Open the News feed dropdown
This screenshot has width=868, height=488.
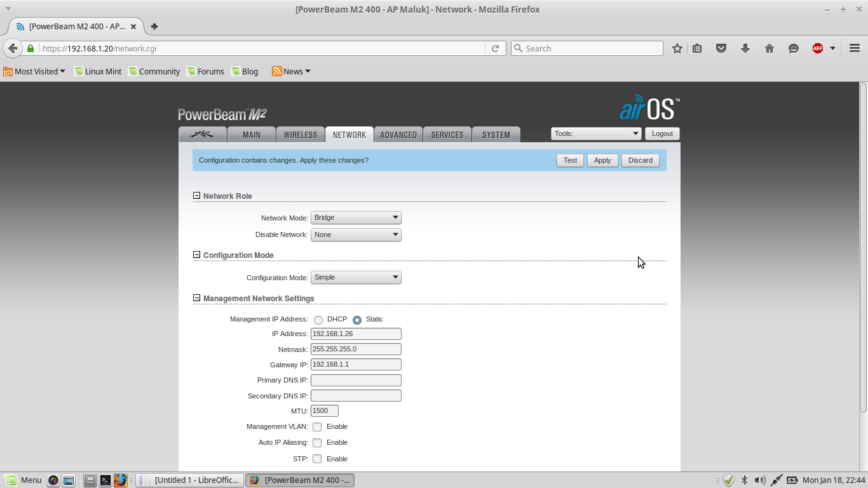[x=291, y=71]
